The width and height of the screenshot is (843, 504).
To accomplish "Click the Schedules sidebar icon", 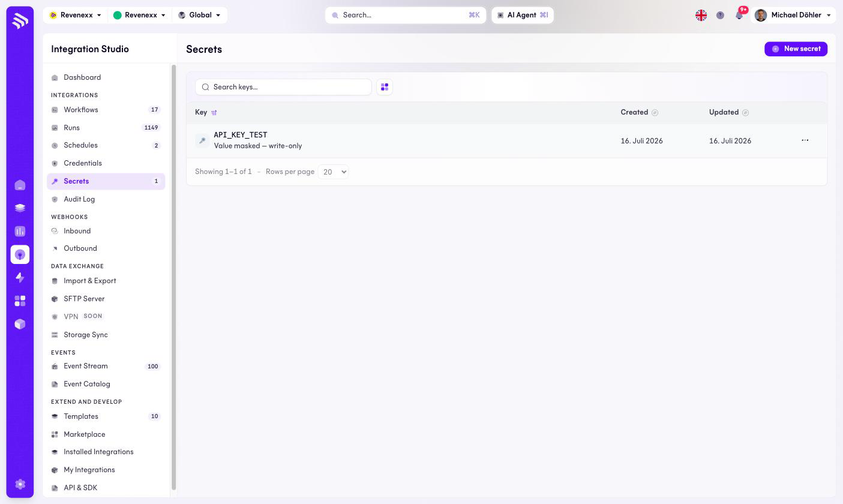I will 55,145.
